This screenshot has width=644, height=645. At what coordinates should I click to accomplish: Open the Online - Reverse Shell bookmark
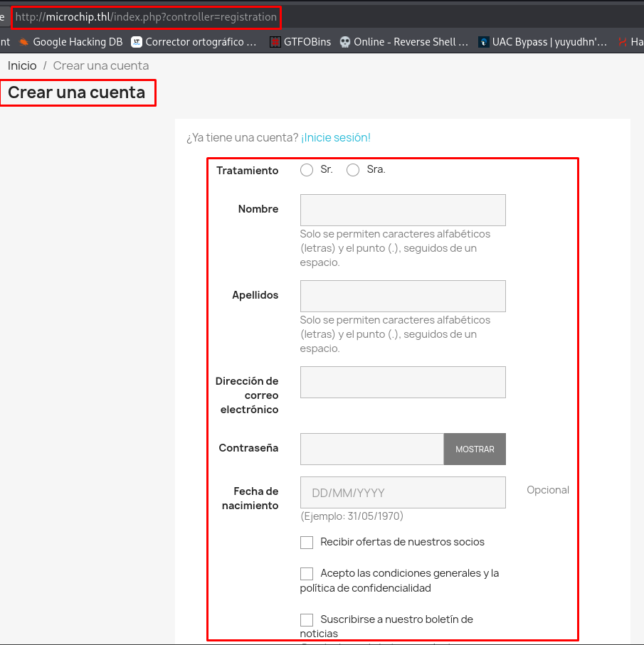[404, 42]
